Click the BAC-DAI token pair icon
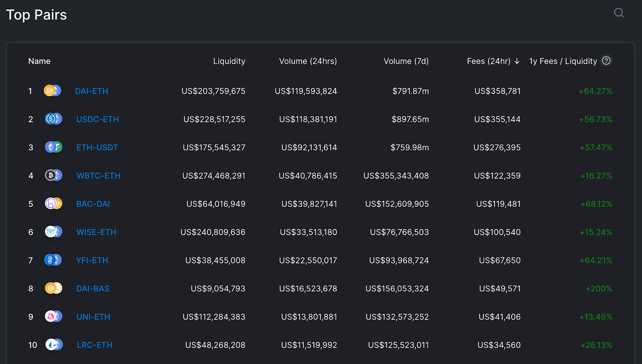This screenshot has width=642, height=364. click(x=53, y=204)
